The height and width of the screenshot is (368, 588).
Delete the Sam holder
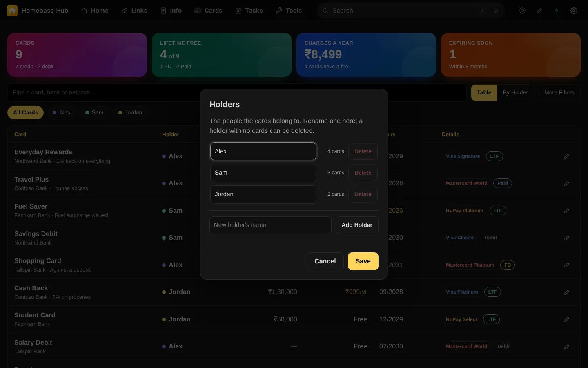[363, 173]
